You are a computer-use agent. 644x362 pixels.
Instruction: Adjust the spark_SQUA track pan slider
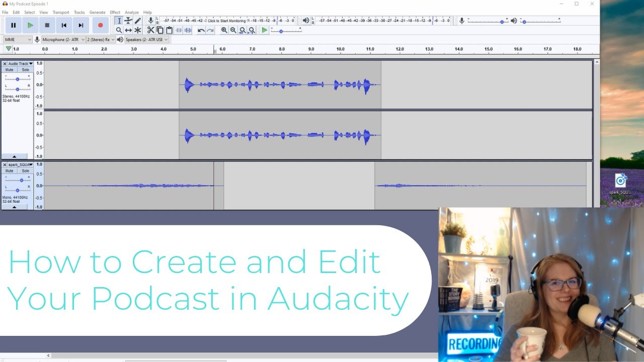coord(18,190)
